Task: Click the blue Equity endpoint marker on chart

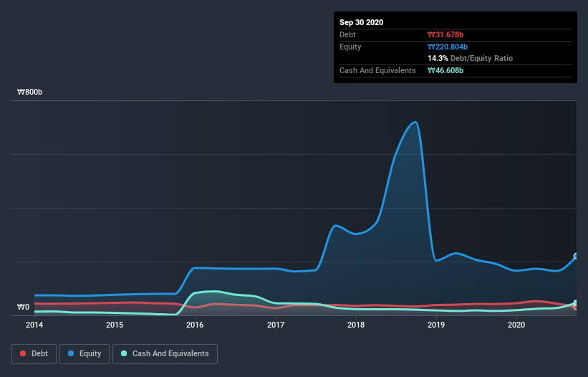Action: coord(576,256)
